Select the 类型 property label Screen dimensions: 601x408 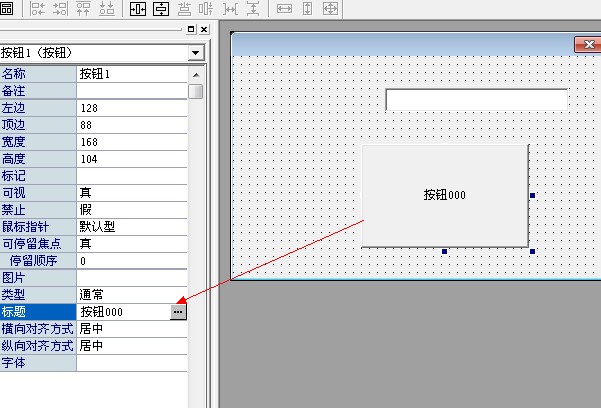pyautogui.click(x=38, y=294)
